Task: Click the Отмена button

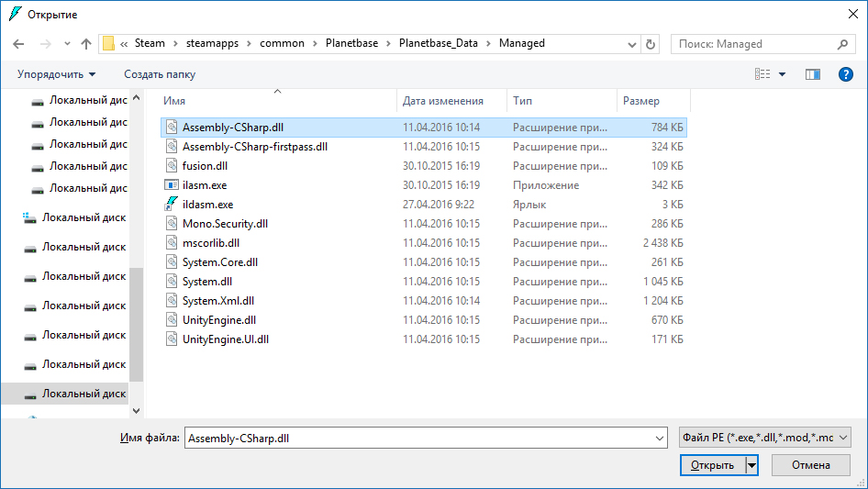Action: (x=810, y=465)
